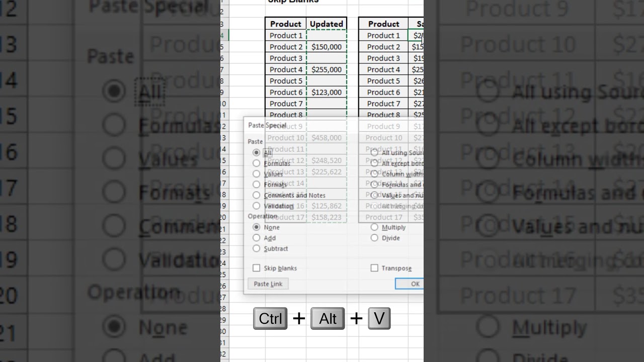Confirm with the OK button
Image resolution: width=644 pixels, height=362 pixels.
[410, 284]
